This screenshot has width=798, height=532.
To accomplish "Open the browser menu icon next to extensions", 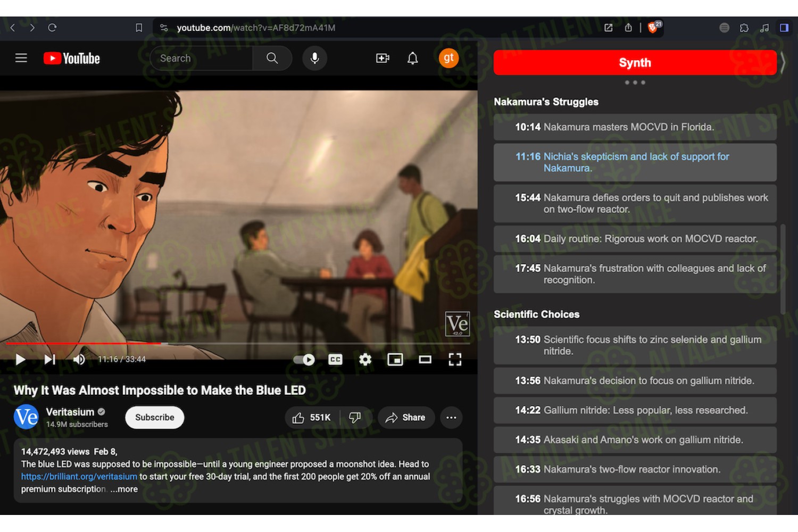I will tap(724, 28).
